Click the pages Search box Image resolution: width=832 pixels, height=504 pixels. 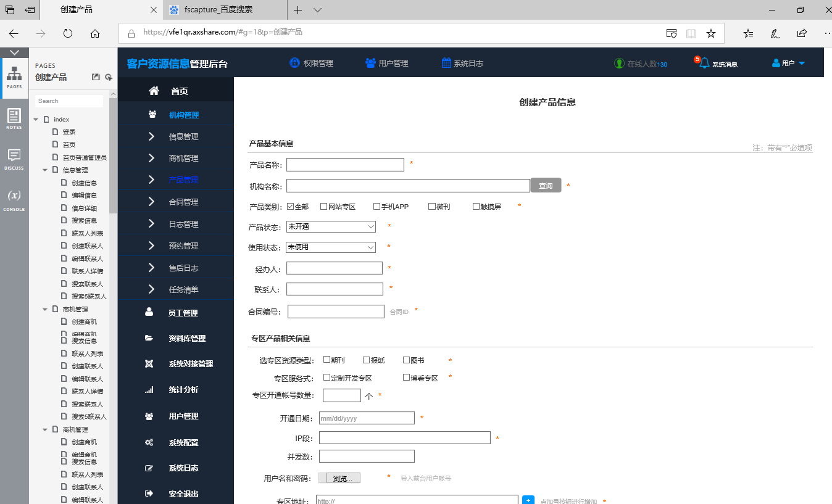tap(69, 101)
